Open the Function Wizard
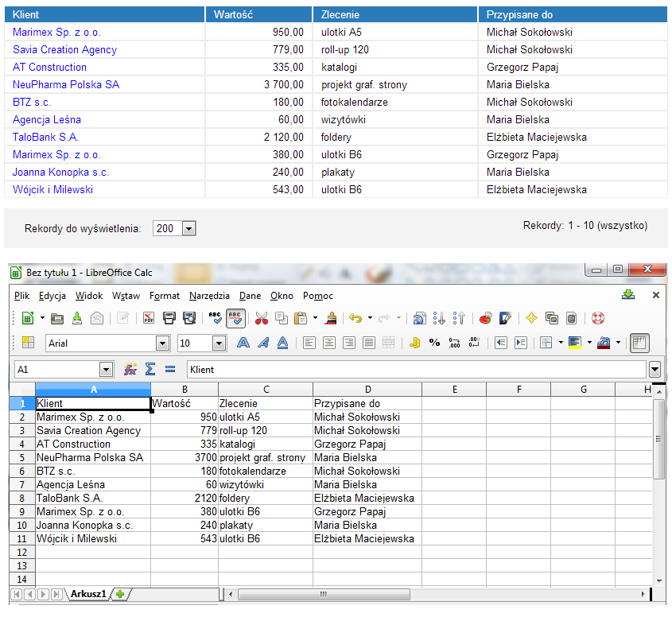This screenshot has width=672, height=621. (x=130, y=370)
